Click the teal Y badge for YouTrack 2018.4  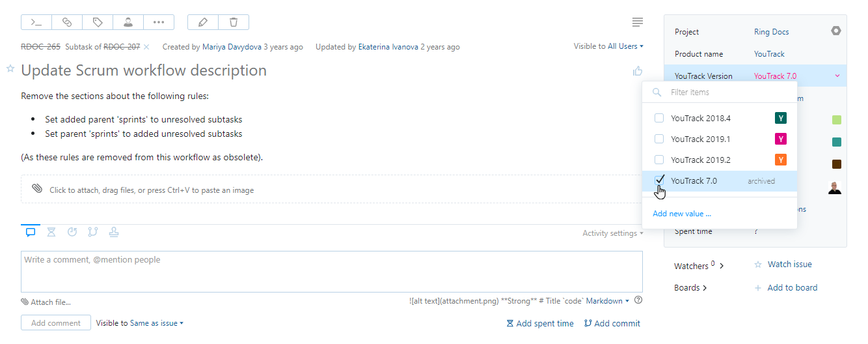coord(781,118)
